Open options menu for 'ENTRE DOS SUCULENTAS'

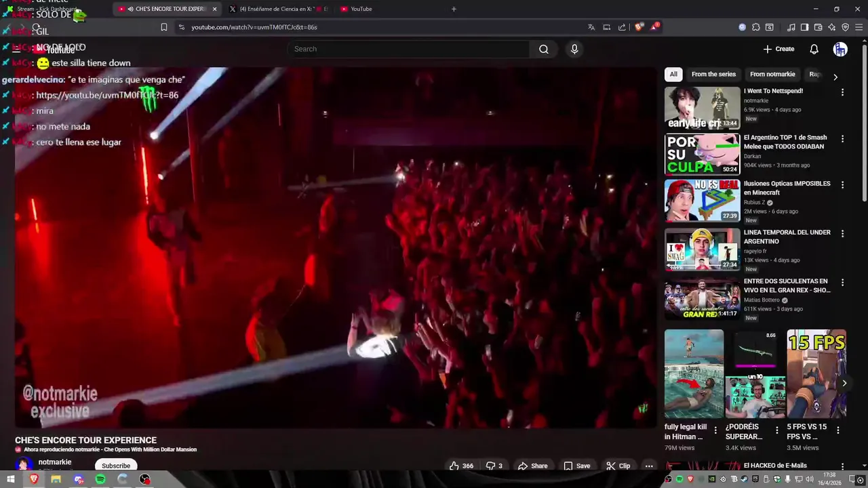click(842, 283)
